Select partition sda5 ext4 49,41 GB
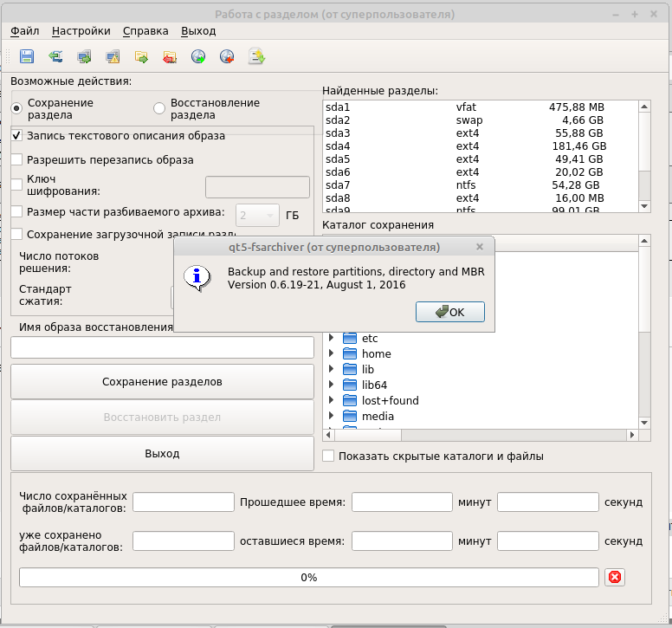The image size is (672, 628). (x=480, y=159)
